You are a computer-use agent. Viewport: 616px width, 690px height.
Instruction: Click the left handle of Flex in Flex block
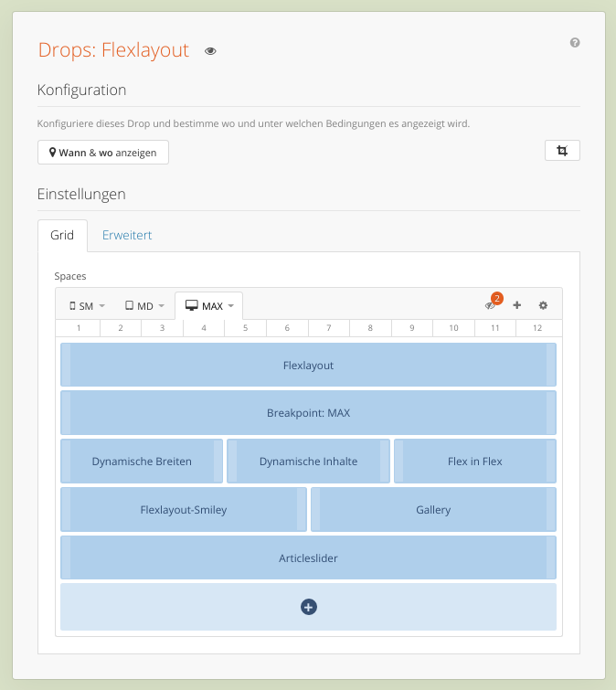pyautogui.click(x=398, y=462)
